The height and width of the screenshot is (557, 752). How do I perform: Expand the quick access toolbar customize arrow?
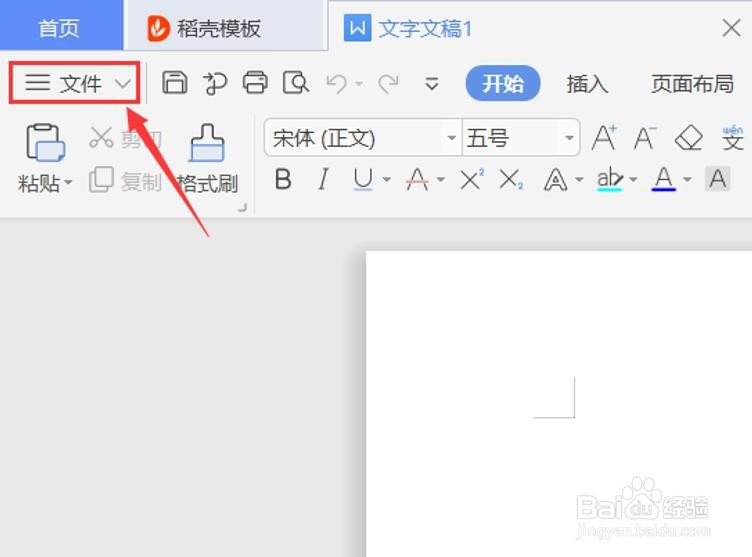[432, 83]
